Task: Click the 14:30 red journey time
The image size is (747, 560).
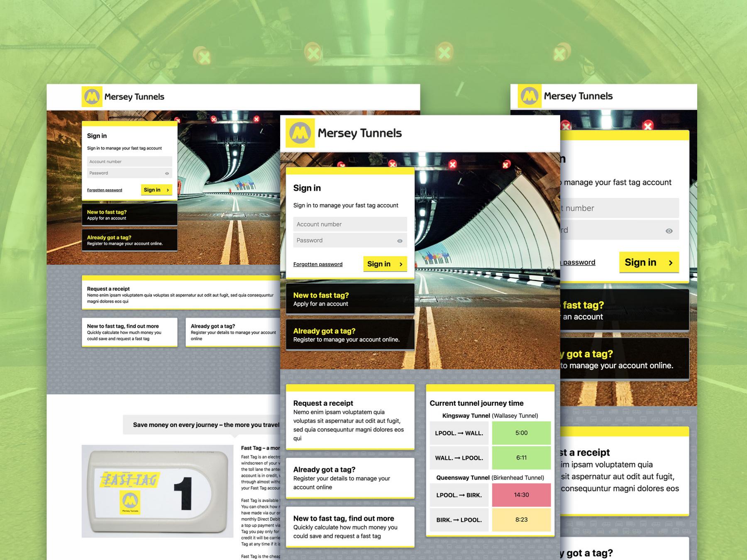Action: (521, 495)
